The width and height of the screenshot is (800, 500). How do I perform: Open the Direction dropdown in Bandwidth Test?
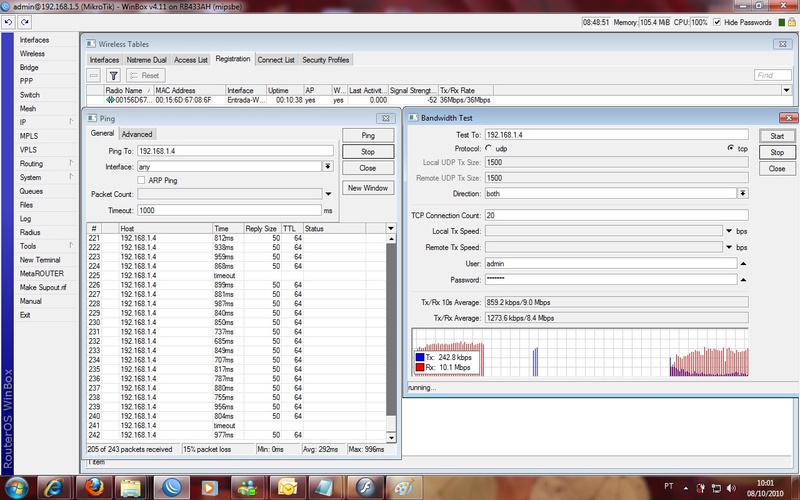coord(742,192)
